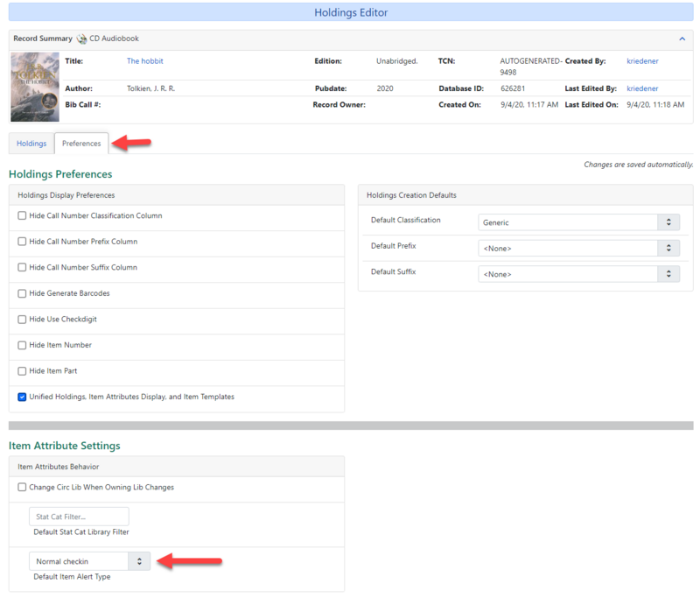Viewport: 700px width, 598px height.
Task: Open Created By kriedener link
Action: click(x=642, y=61)
